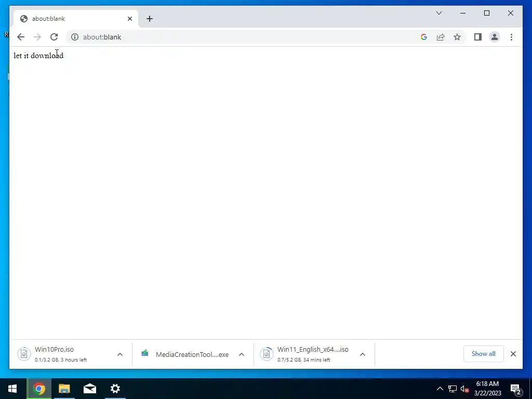Maximize the Chrome window

(x=486, y=13)
